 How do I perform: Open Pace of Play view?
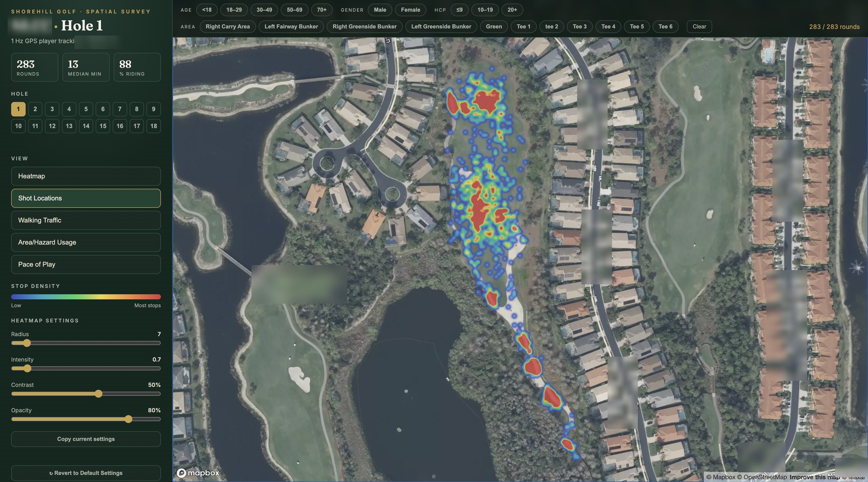pos(86,264)
